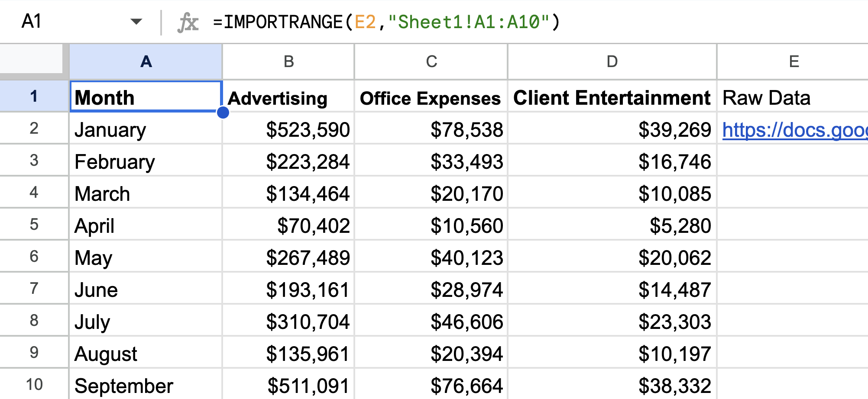Select column E header
The image size is (868, 399).
(x=793, y=61)
